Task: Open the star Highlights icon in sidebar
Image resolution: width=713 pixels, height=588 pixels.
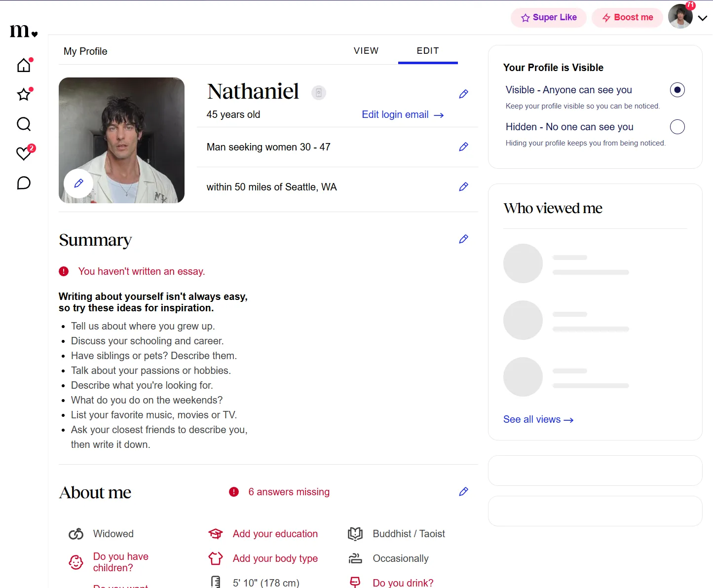Action: (24, 94)
